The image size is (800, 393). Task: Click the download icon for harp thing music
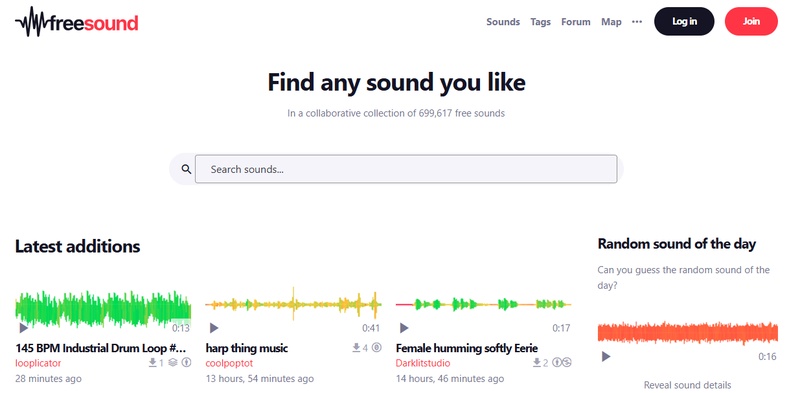click(356, 348)
